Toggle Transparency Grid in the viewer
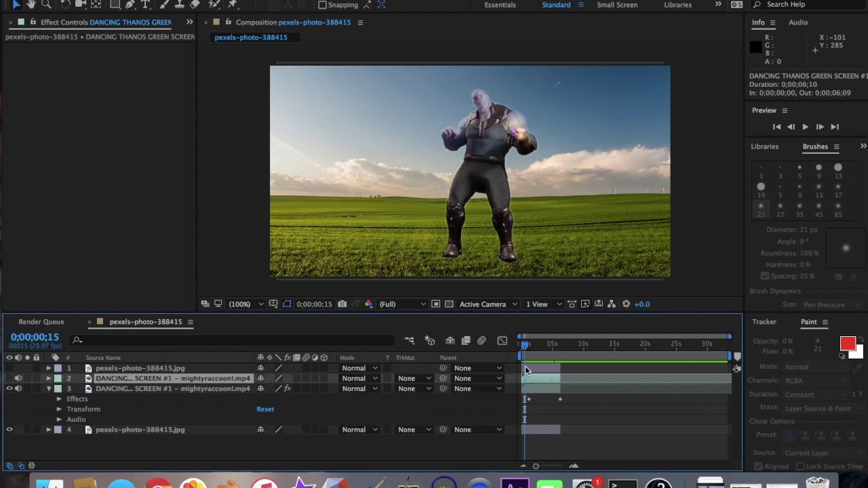 [449, 304]
